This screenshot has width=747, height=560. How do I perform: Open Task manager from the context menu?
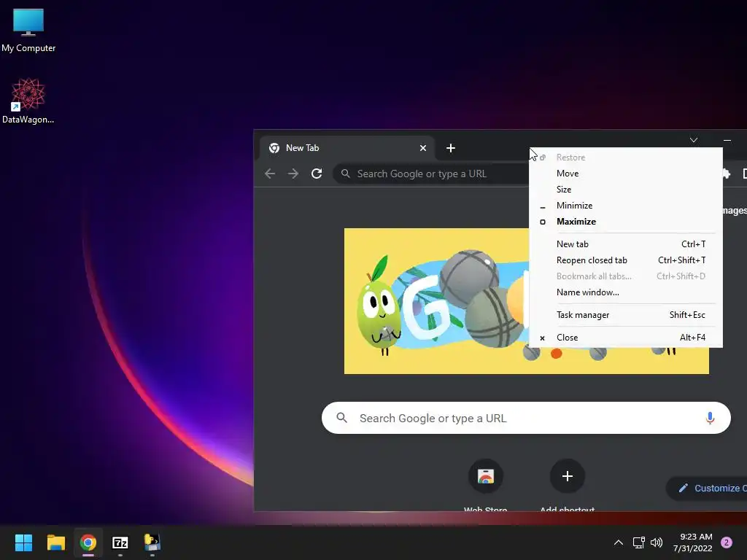626,315
